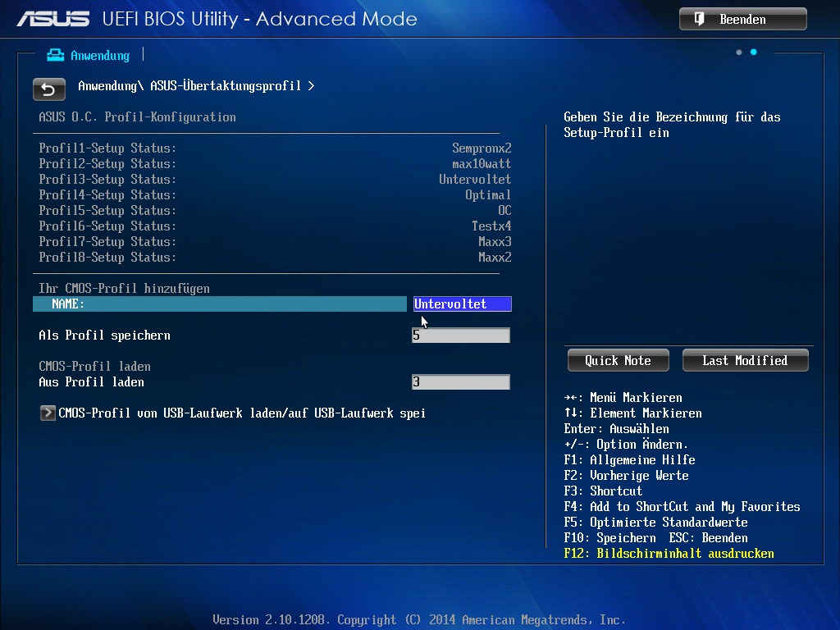Click the back arrow icon button
This screenshot has width=840, height=630.
48,89
